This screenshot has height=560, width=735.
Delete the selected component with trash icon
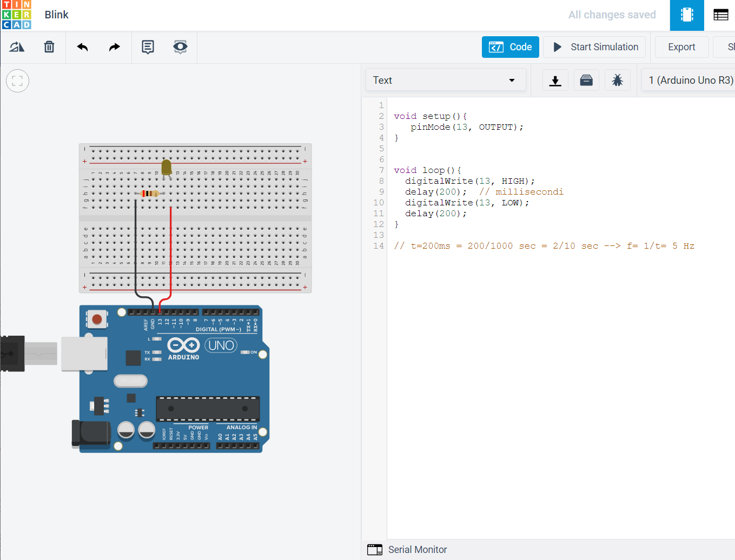(49, 47)
